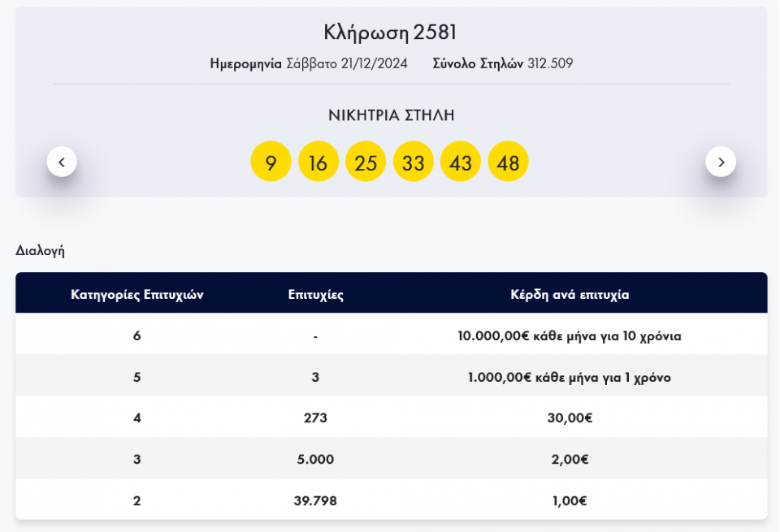Go to the previous draw with left arrow
The image size is (780, 532).
click(62, 162)
